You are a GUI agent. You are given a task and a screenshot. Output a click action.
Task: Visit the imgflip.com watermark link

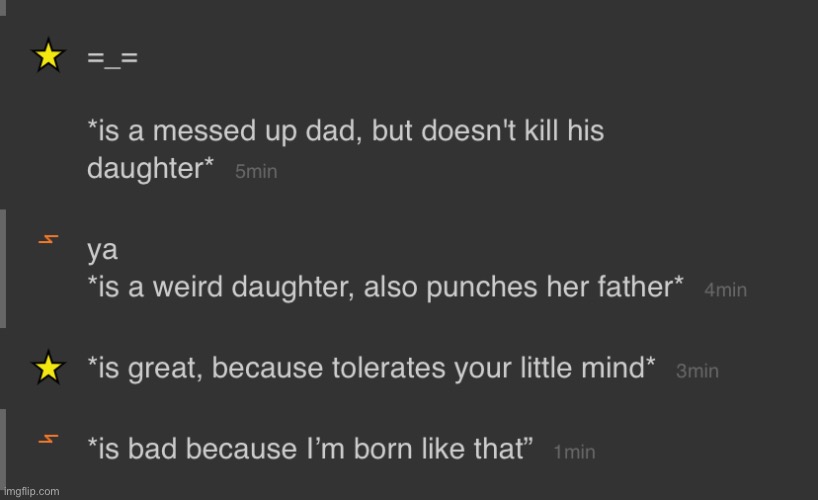pyautogui.click(x=31, y=491)
